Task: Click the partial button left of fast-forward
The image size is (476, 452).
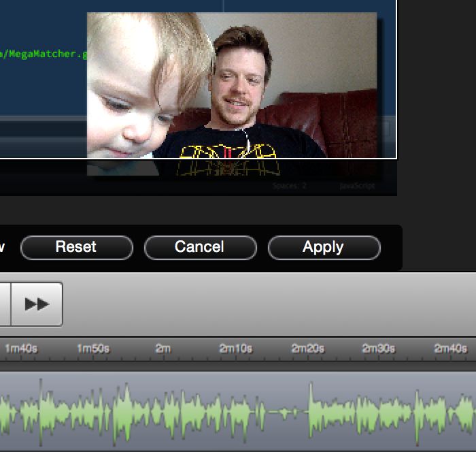Action: (4, 304)
